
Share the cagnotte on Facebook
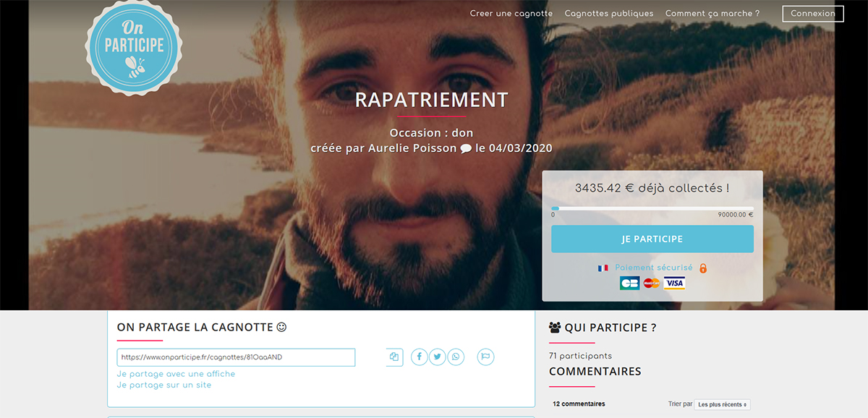(x=420, y=357)
